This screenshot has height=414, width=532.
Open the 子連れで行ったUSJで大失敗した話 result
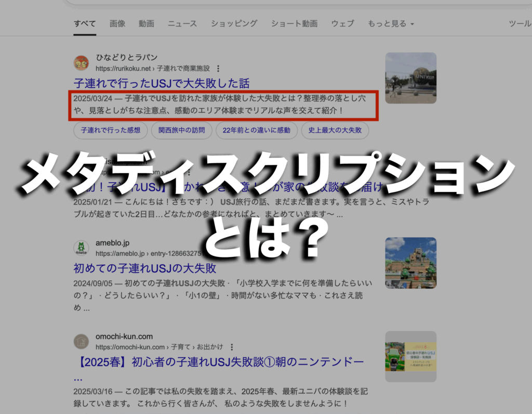[162, 83]
